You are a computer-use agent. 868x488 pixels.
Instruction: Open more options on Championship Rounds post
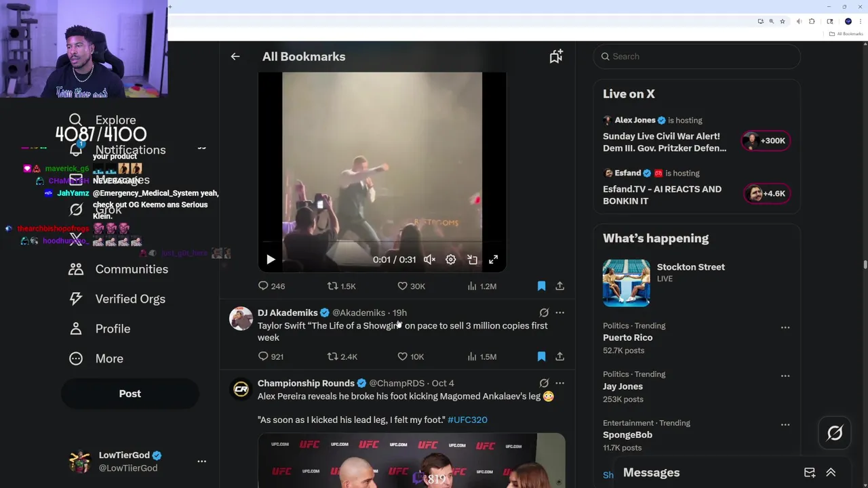560,383
